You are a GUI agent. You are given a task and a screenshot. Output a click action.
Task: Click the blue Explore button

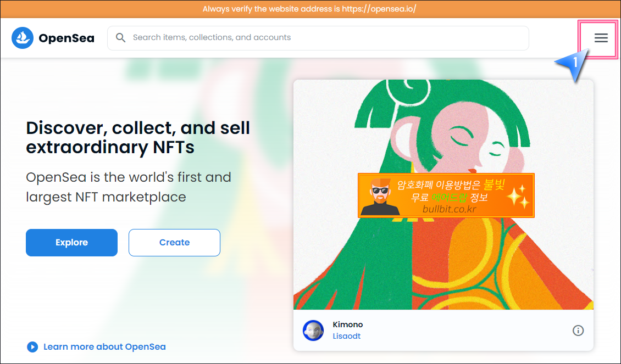tap(71, 243)
